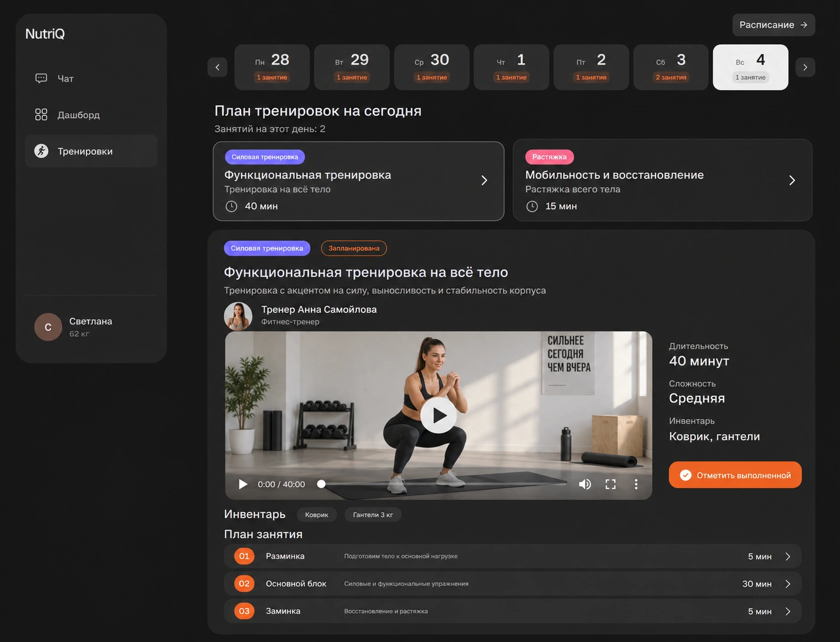Enter fullscreen for workout video
Screen dimensions: 840x642
coord(611,484)
